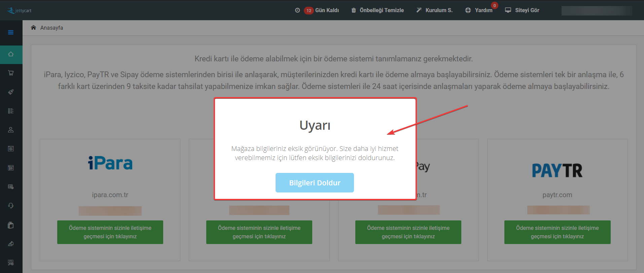Click the 12 days remaining badge
This screenshot has width=644, height=273.
point(309,10)
